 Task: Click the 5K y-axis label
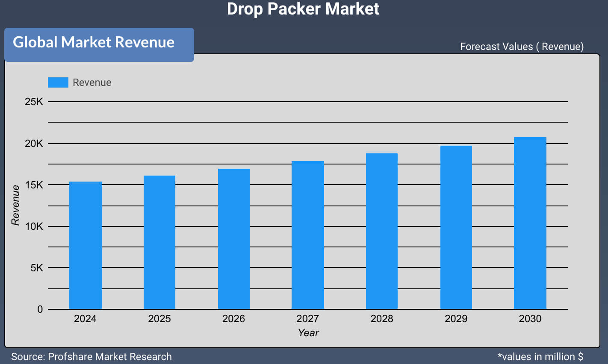pos(37,268)
